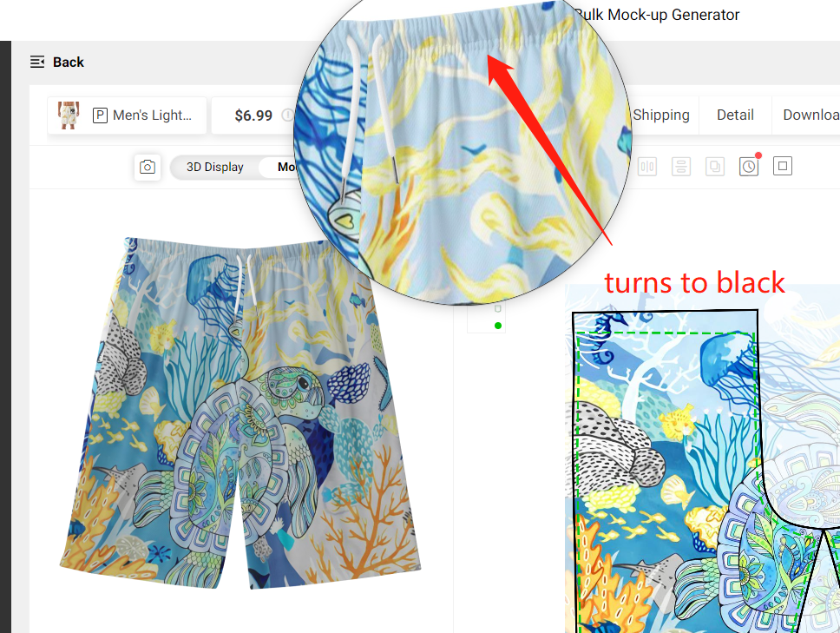The width and height of the screenshot is (840, 633).
Task: Switch to the Shipping tab
Action: point(661,115)
